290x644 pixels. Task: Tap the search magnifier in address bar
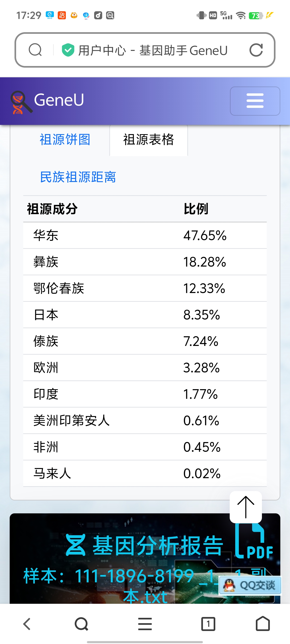click(35, 50)
